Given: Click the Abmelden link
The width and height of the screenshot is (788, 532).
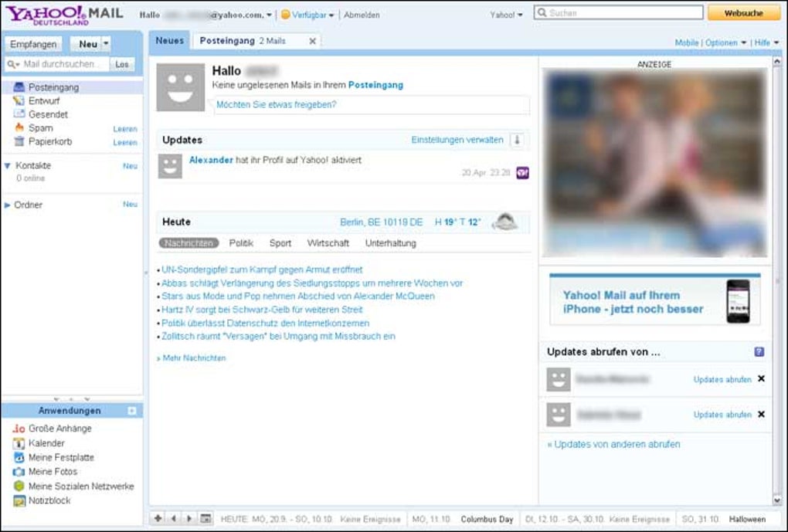Looking at the screenshot, I should [x=362, y=15].
